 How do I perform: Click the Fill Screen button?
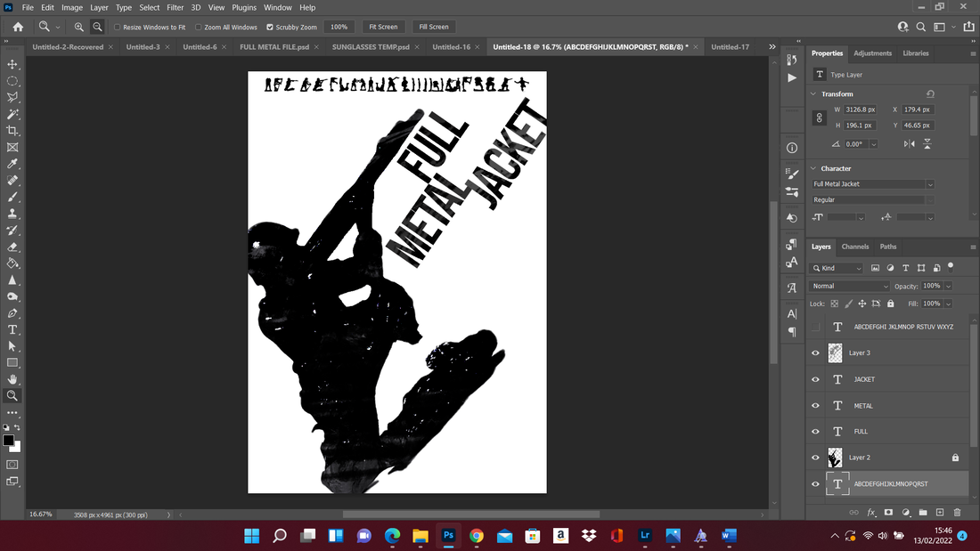point(434,27)
